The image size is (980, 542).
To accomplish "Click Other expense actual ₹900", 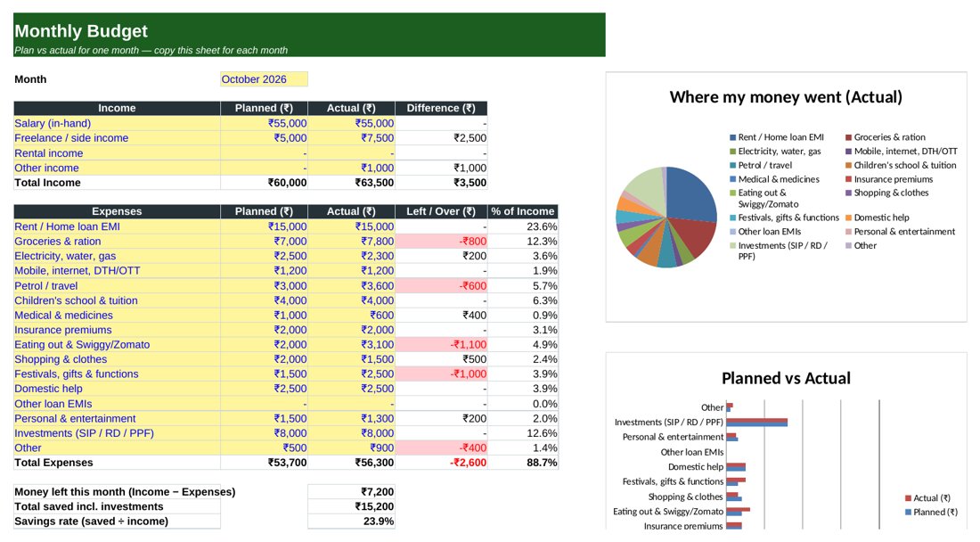I will point(351,448).
